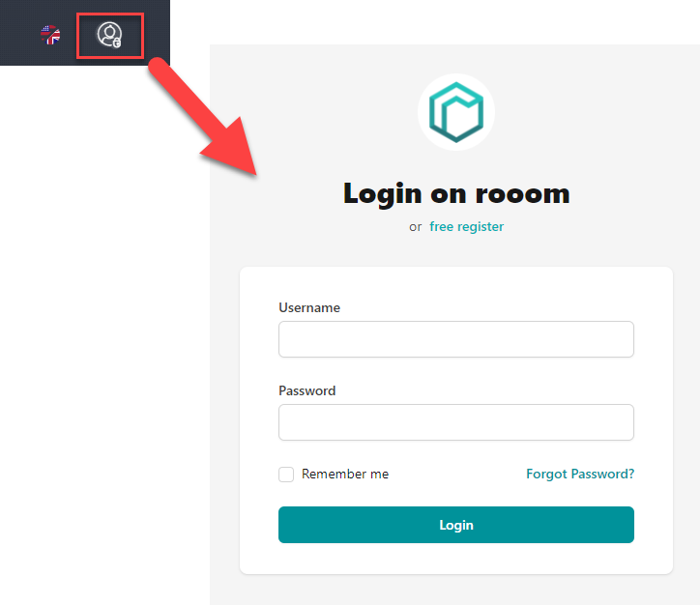Image resolution: width=700 pixels, height=605 pixels.
Task: Click the Login on rooom heading
Action: [456, 194]
